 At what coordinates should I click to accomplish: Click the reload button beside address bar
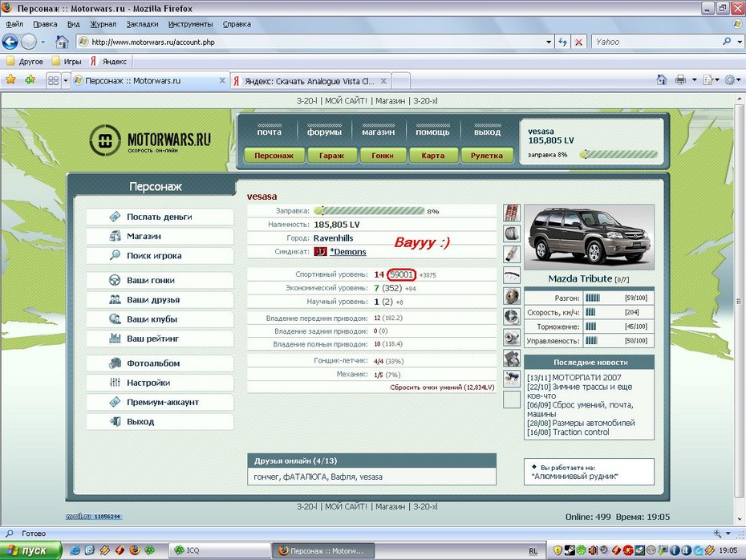[x=563, y=42]
